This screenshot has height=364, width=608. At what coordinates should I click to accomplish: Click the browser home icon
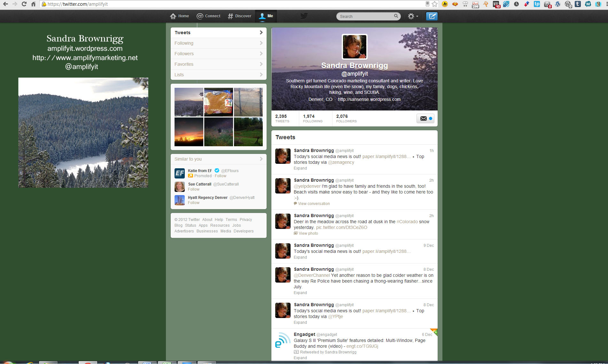33,4
